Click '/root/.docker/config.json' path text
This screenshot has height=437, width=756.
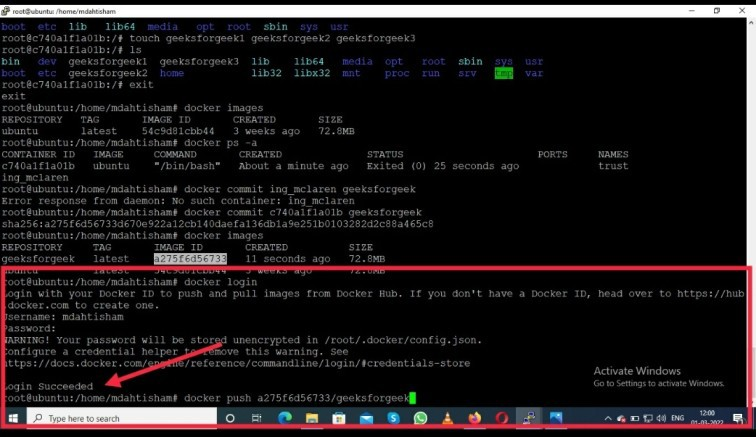tap(403, 340)
